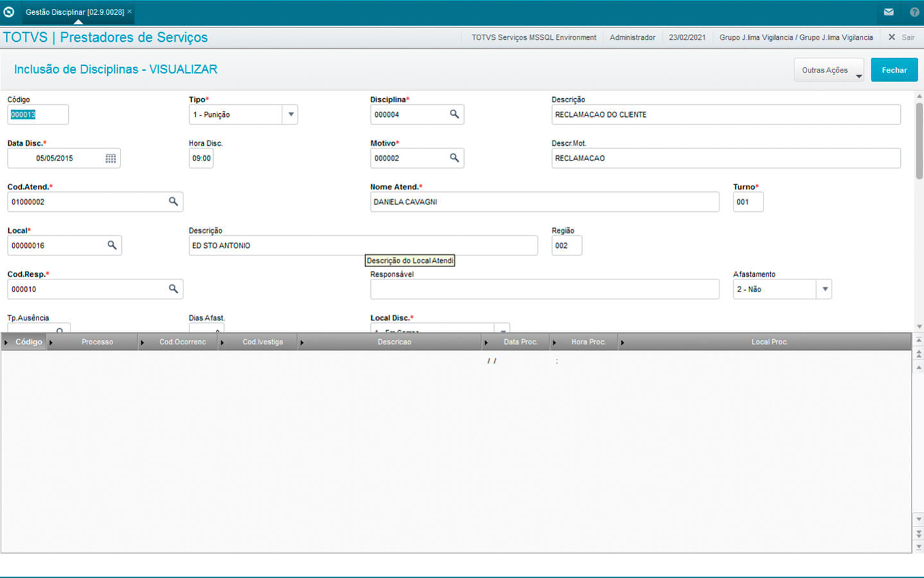Close the Gestão Disciplinar tab

[x=130, y=12]
